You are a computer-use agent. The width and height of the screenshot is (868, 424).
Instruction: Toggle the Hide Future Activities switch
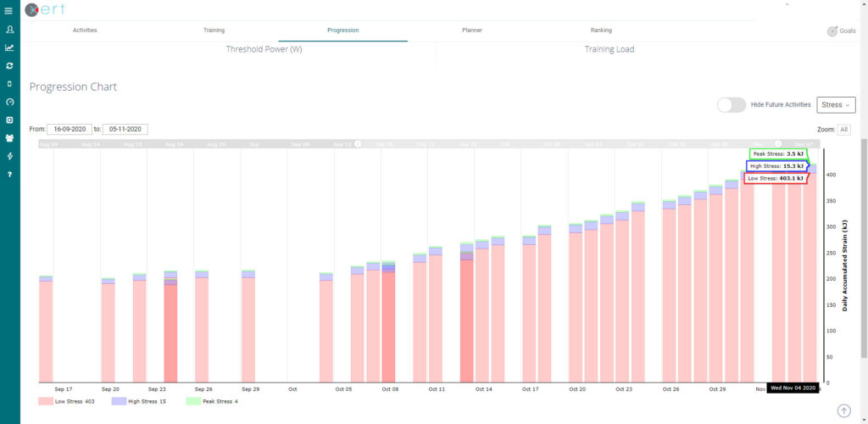[731, 105]
